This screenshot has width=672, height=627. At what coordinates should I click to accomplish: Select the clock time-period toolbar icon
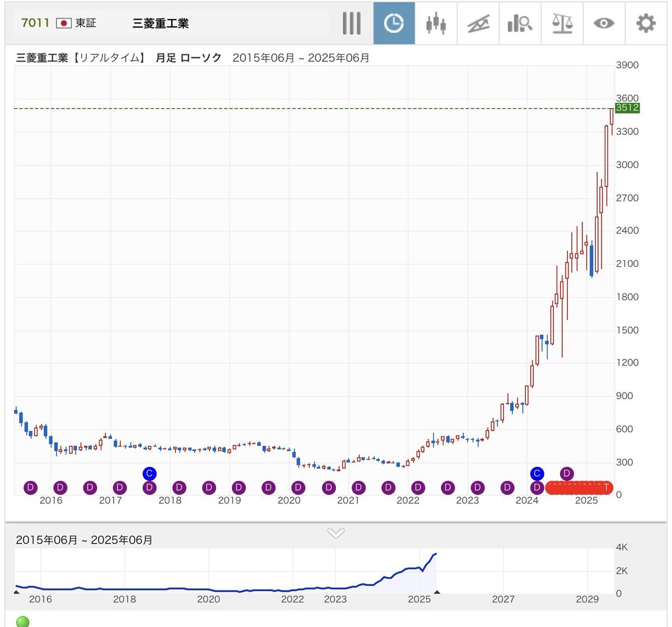coord(394,24)
